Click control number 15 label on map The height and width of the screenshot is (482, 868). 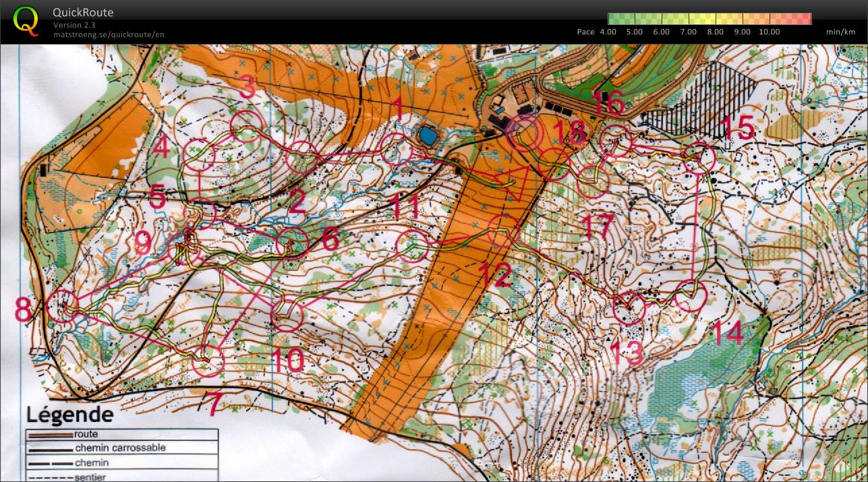(x=736, y=127)
